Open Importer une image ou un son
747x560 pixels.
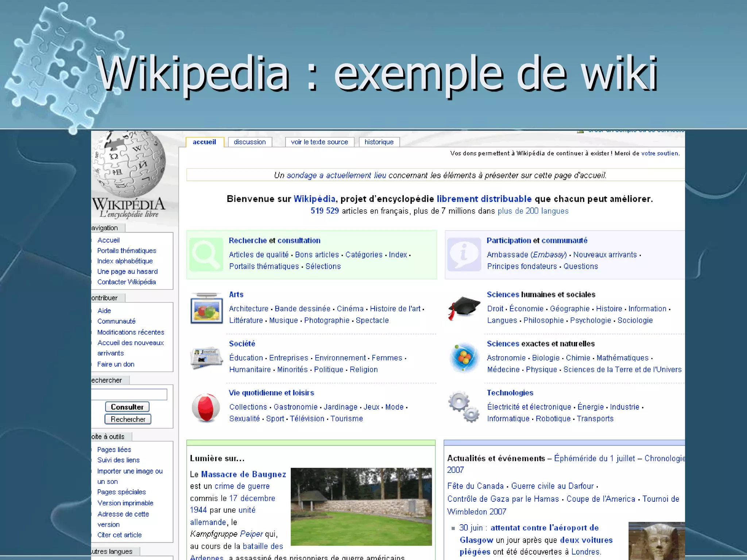(x=130, y=476)
